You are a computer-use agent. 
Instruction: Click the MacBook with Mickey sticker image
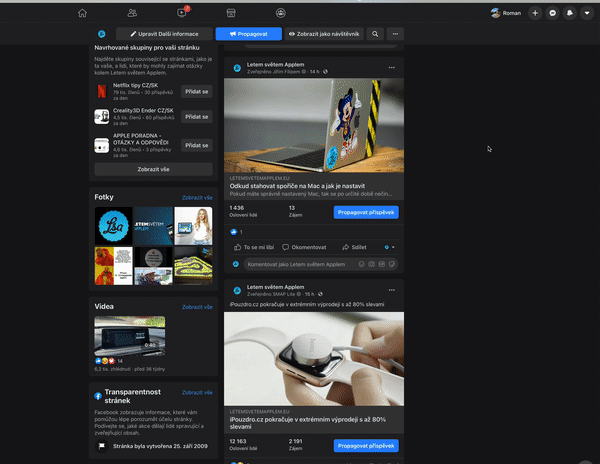[314, 125]
